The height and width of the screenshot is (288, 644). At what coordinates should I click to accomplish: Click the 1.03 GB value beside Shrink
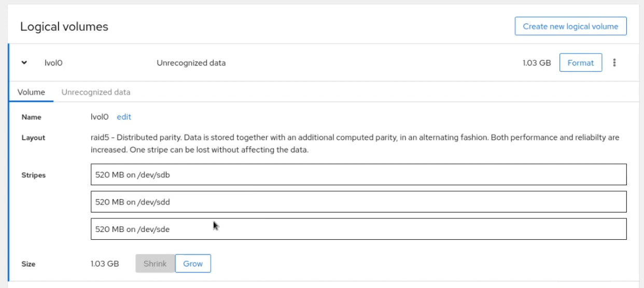coord(105,264)
